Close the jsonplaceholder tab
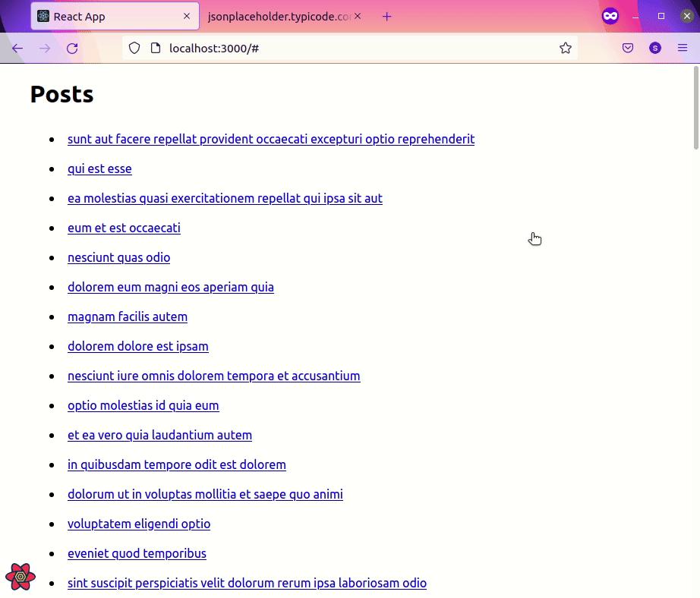The image size is (700, 598). 358,17
